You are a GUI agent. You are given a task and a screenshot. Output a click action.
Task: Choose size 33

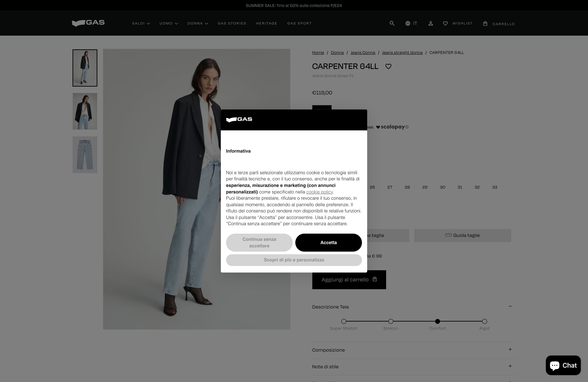pos(495,187)
